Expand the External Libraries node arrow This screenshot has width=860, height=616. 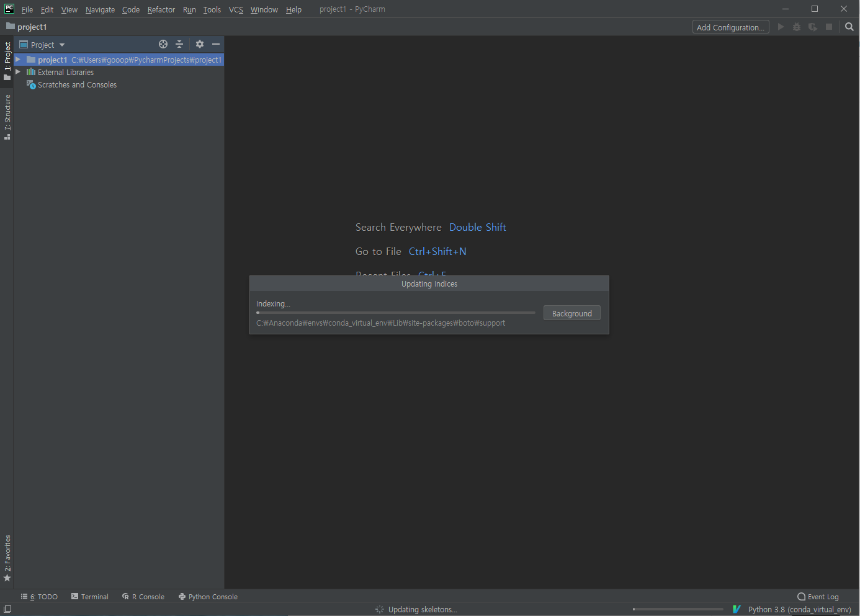[x=18, y=72]
